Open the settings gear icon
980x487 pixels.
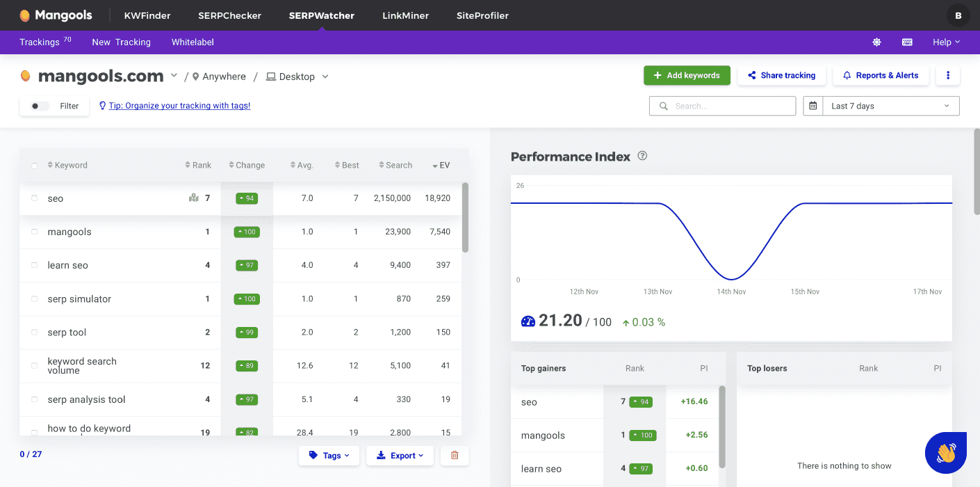pyautogui.click(x=876, y=42)
